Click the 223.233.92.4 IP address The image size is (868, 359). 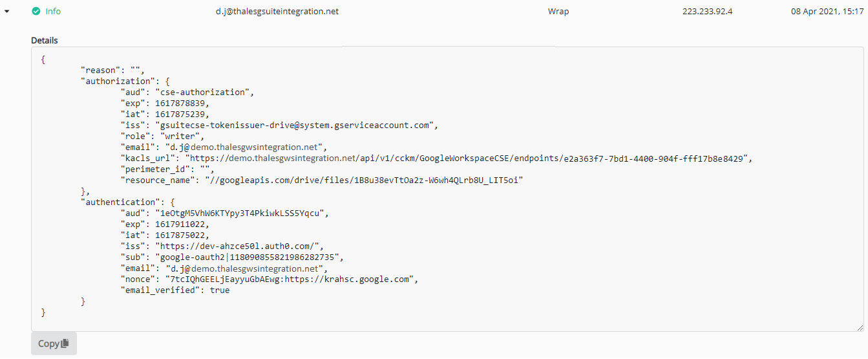(x=707, y=12)
